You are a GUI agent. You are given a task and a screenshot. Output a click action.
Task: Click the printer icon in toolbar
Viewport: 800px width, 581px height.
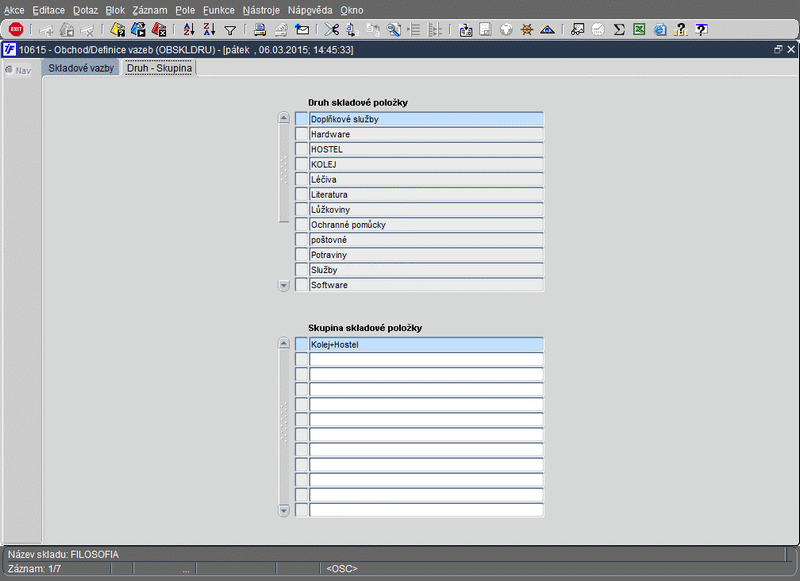pos(260,30)
